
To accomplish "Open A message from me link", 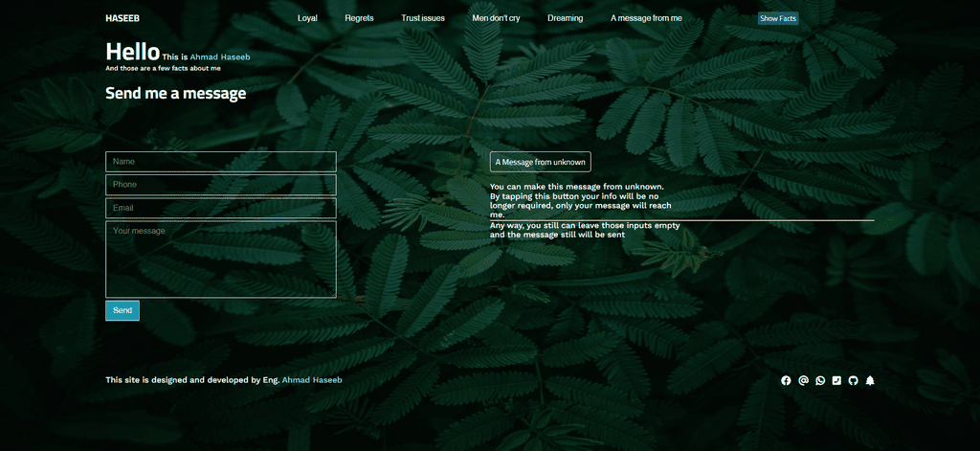I will pyautogui.click(x=646, y=18).
